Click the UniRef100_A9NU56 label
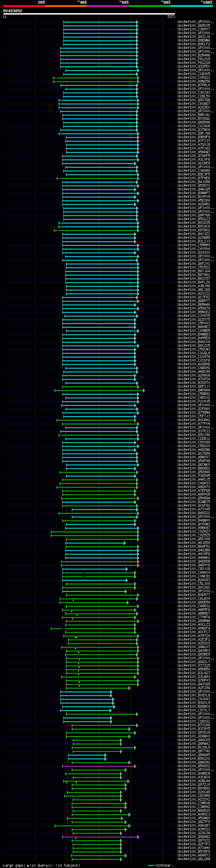Image resolution: width=216 pixels, height=868 pixels. (194, 82)
